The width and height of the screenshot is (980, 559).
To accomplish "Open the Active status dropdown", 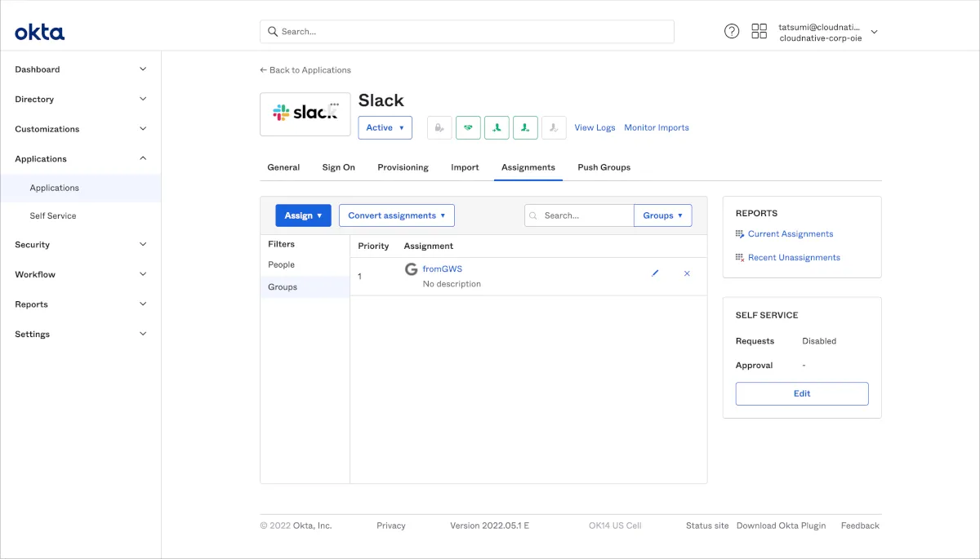I will coord(385,127).
